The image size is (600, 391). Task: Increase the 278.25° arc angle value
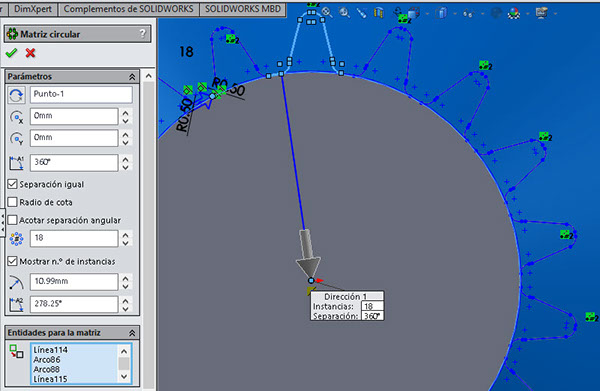[126, 300]
